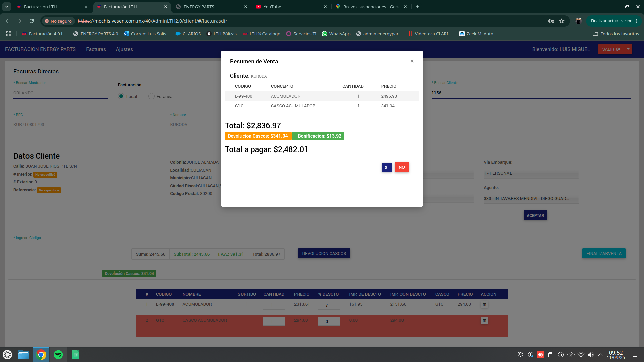This screenshot has height=362, width=644.
Task: Open the Via Embarque selector
Action: pos(531,173)
